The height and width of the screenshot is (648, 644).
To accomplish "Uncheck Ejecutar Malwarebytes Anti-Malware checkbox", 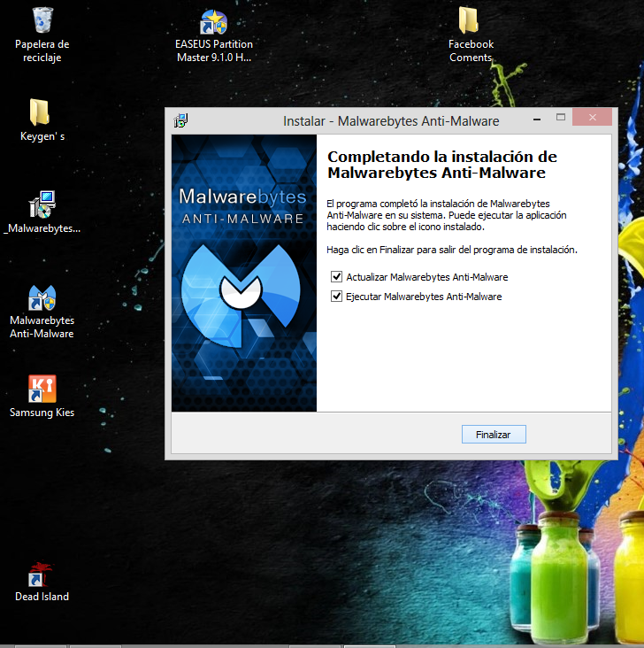I will [337, 296].
